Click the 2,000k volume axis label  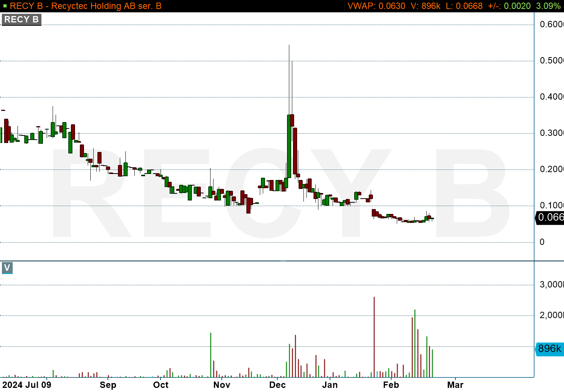(552, 315)
